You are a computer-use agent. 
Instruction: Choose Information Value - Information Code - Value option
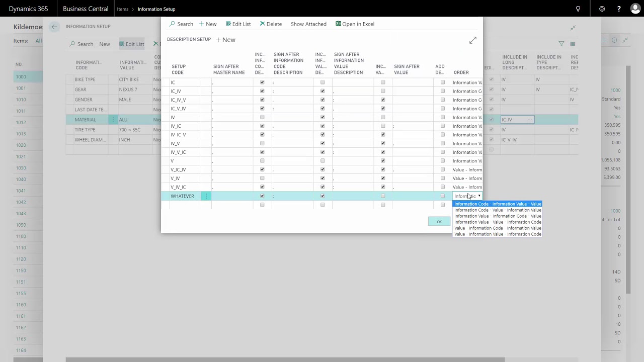click(x=498, y=216)
